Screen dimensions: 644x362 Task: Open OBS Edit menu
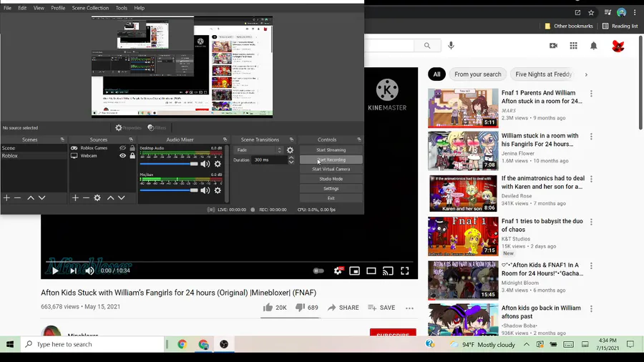[x=22, y=8]
